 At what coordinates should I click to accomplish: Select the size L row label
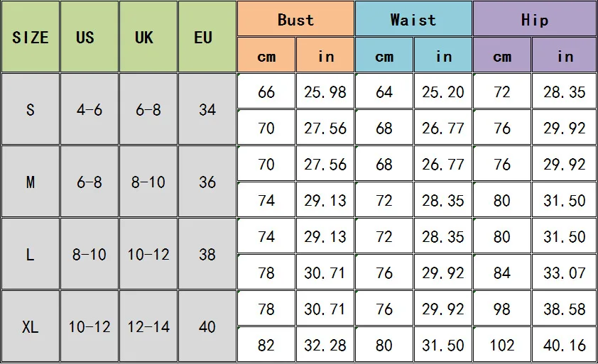(30, 254)
